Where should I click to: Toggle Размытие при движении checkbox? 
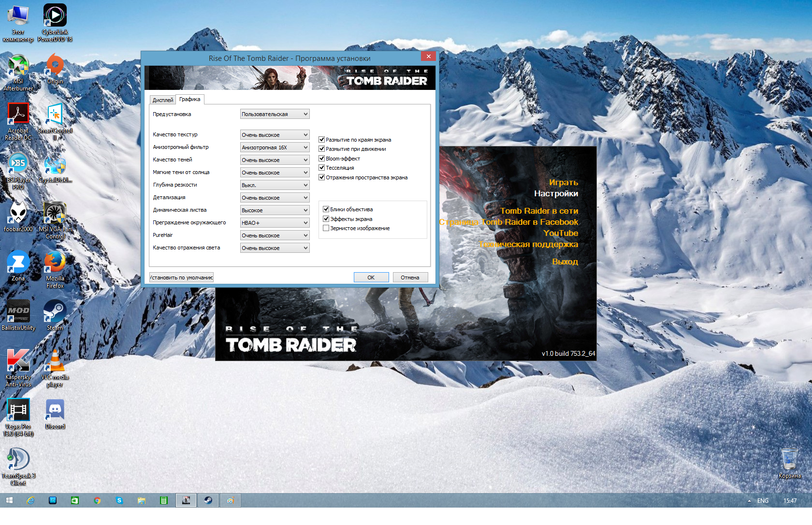coord(322,149)
